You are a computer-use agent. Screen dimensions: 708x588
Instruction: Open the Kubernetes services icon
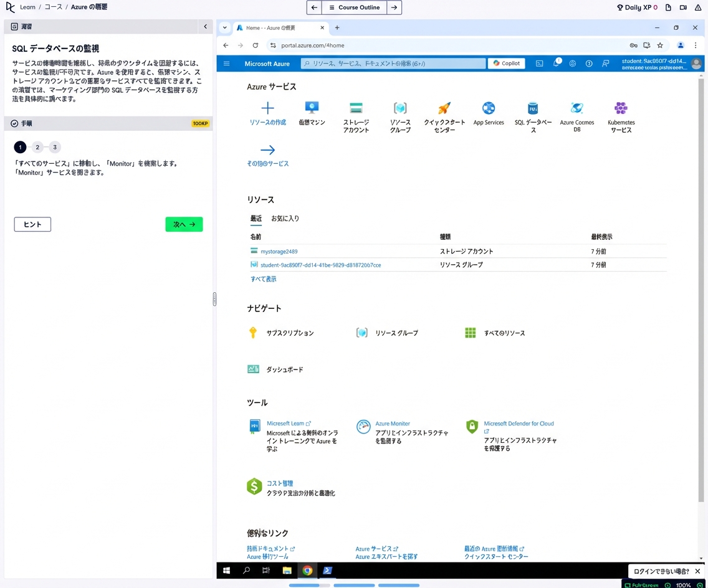[x=621, y=108]
